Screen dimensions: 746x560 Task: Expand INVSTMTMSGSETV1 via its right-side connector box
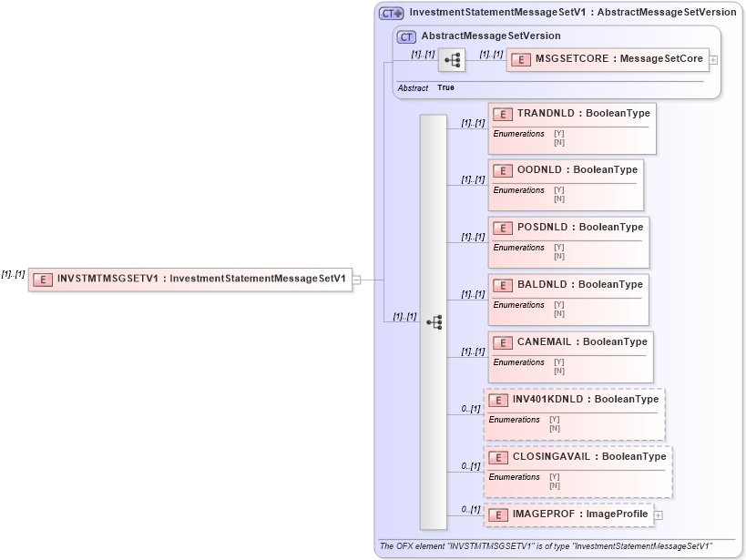click(357, 280)
